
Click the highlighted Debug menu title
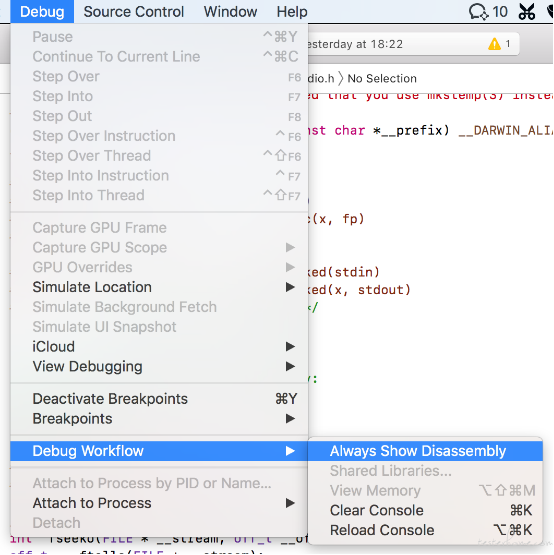42,12
